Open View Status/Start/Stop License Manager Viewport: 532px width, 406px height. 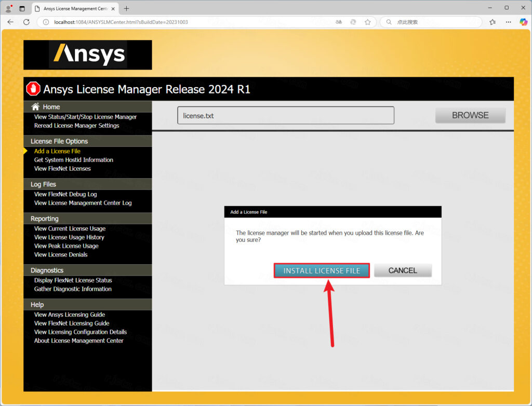85,117
